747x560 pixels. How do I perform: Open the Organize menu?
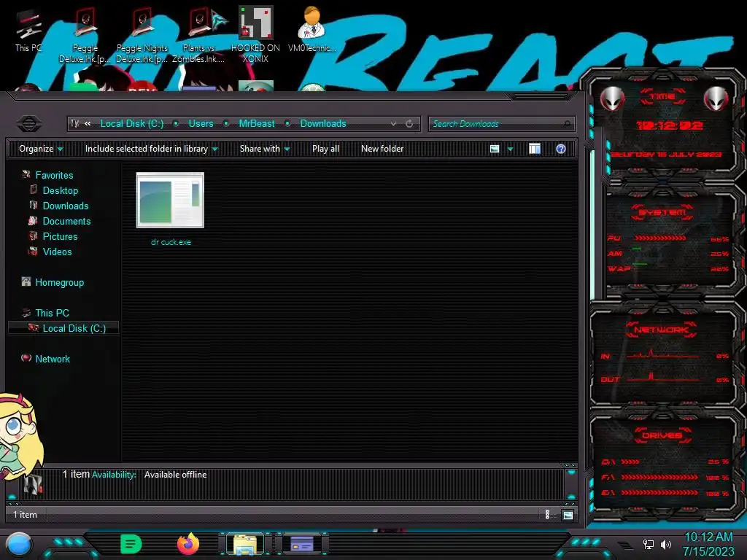pyautogui.click(x=41, y=149)
